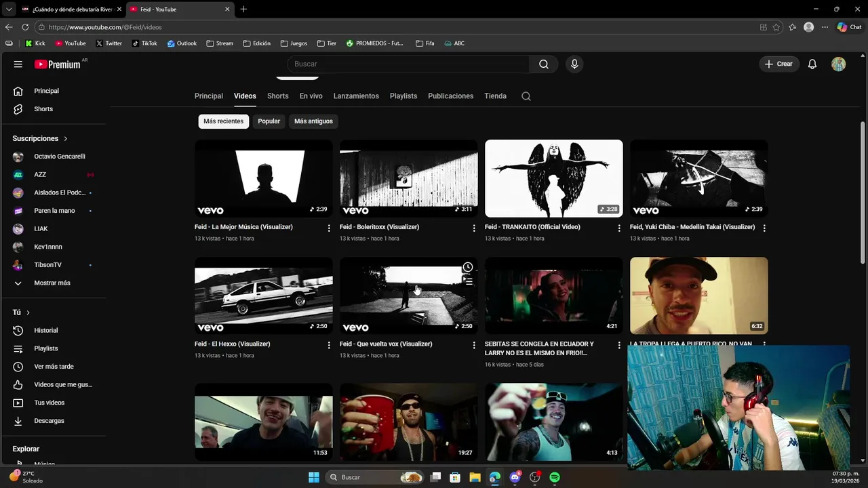The image size is (868, 488).
Task: Go back in the browser
Action: (9, 27)
